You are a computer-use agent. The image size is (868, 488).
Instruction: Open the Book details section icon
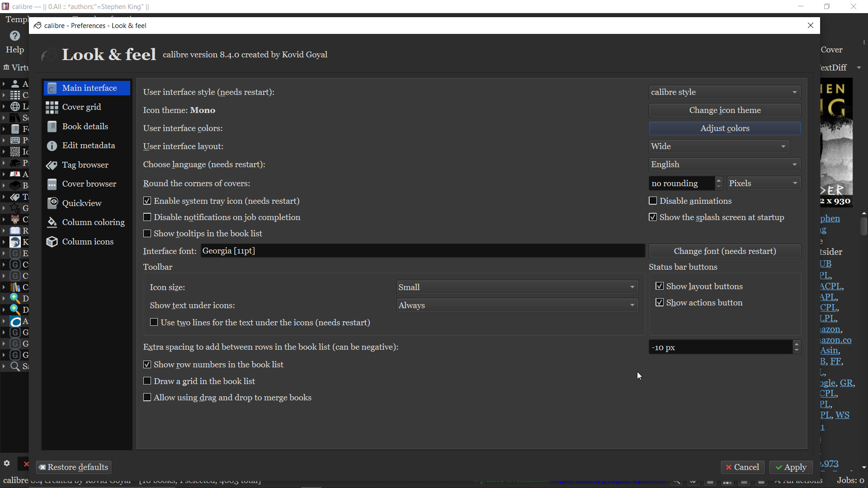tap(52, 127)
